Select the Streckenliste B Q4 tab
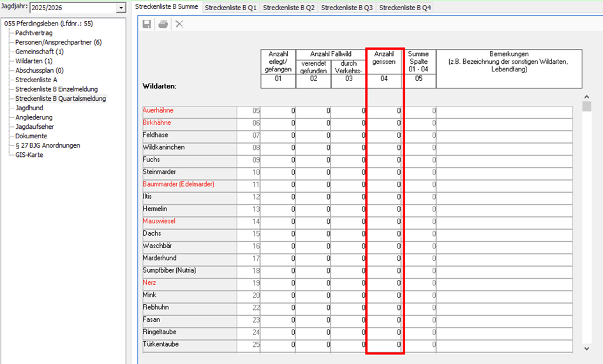The width and height of the screenshot is (603, 364). [x=405, y=8]
